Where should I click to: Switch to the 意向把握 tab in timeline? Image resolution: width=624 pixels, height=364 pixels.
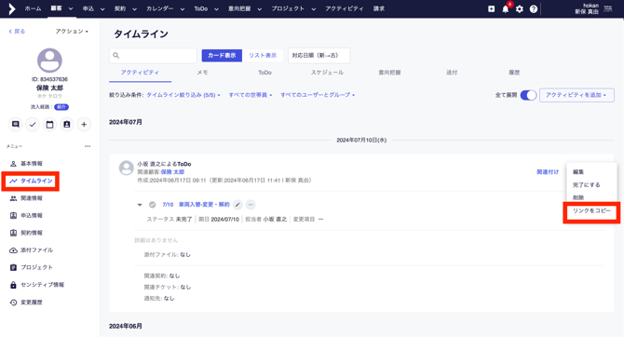click(x=389, y=73)
